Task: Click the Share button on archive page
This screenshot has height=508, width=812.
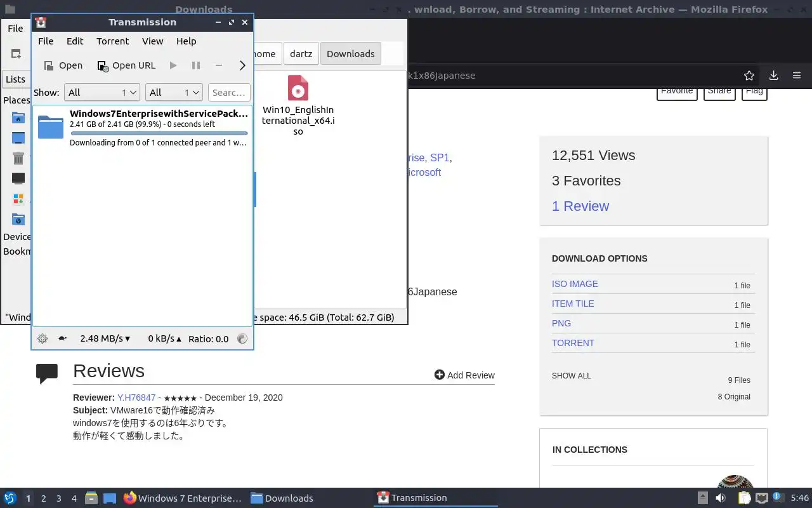Action: pos(719,93)
